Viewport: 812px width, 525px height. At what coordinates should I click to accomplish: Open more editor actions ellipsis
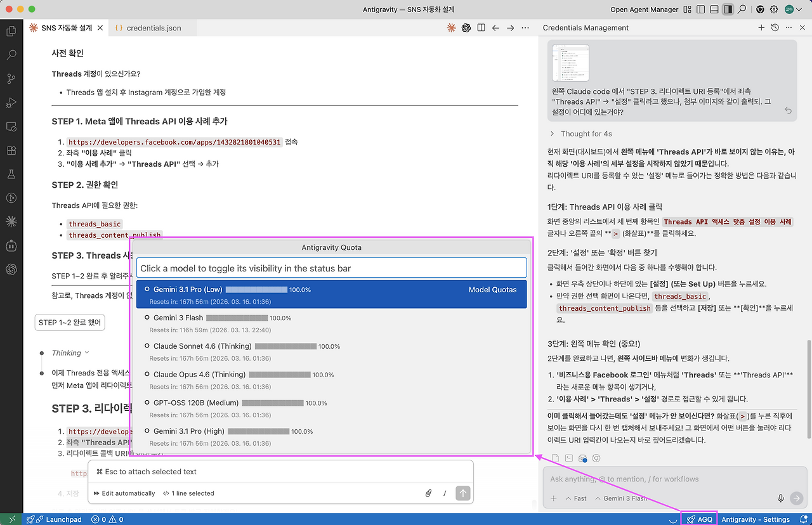[x=525, y=28]
